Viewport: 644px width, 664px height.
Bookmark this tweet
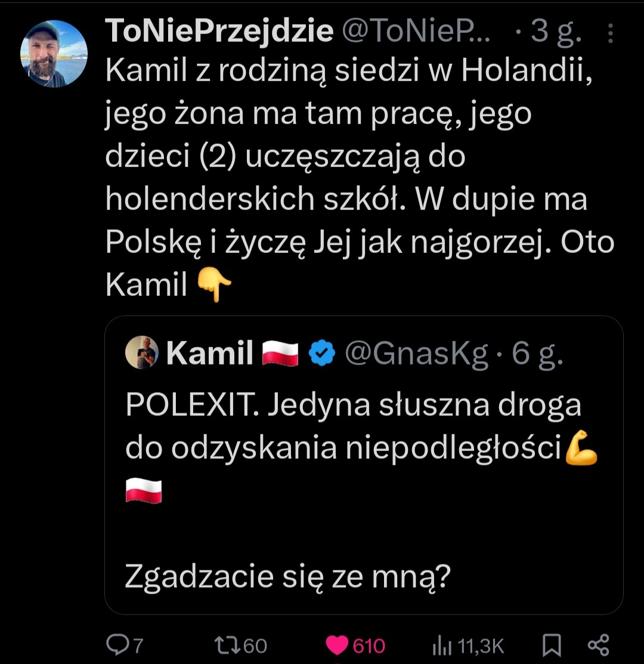pos(552,645)
